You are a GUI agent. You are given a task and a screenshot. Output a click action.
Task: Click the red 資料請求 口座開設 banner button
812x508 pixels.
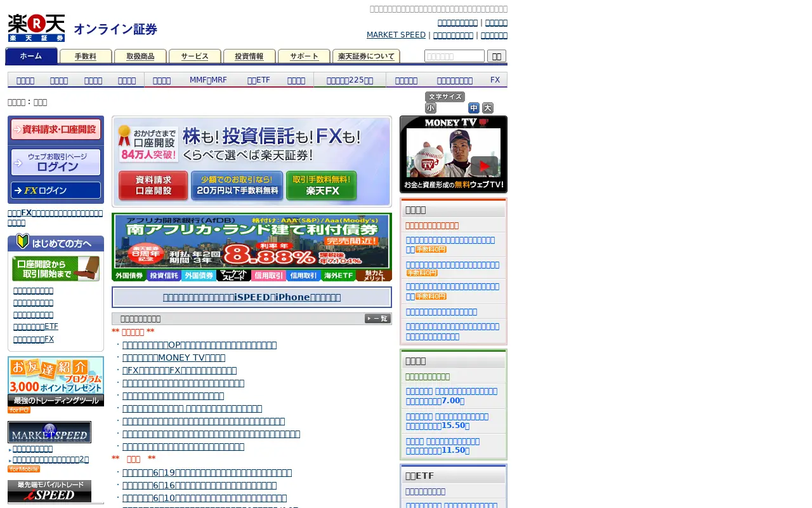pyautogui.click(x=154, y=186)
